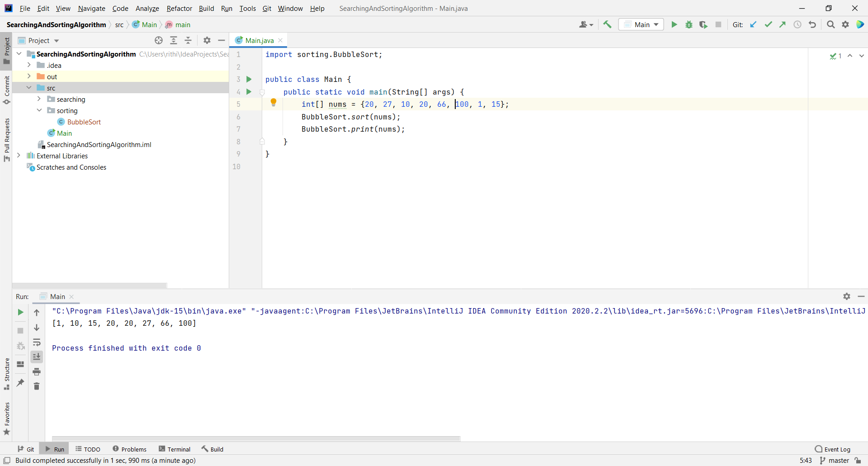Expand External Libraries node

[19, 156]
